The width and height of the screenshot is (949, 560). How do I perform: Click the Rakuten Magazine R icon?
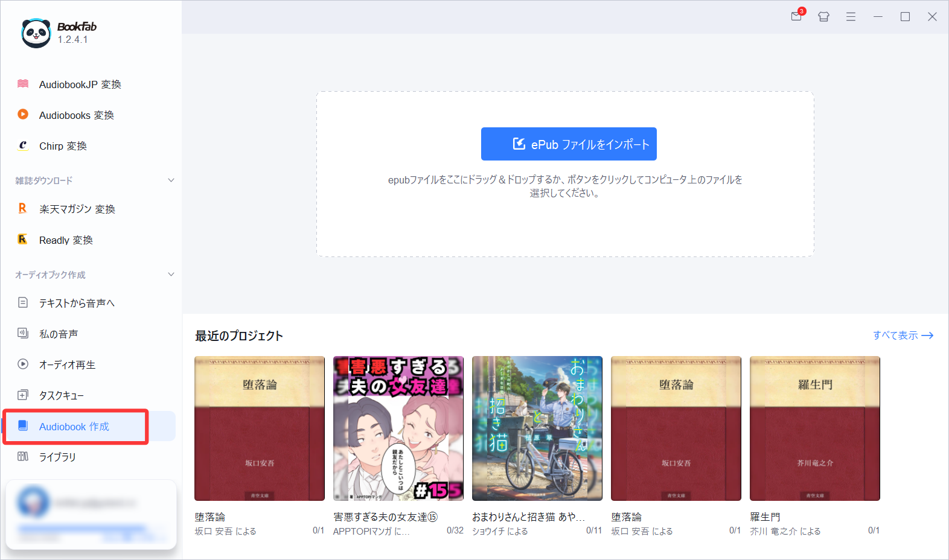(22, 208)
